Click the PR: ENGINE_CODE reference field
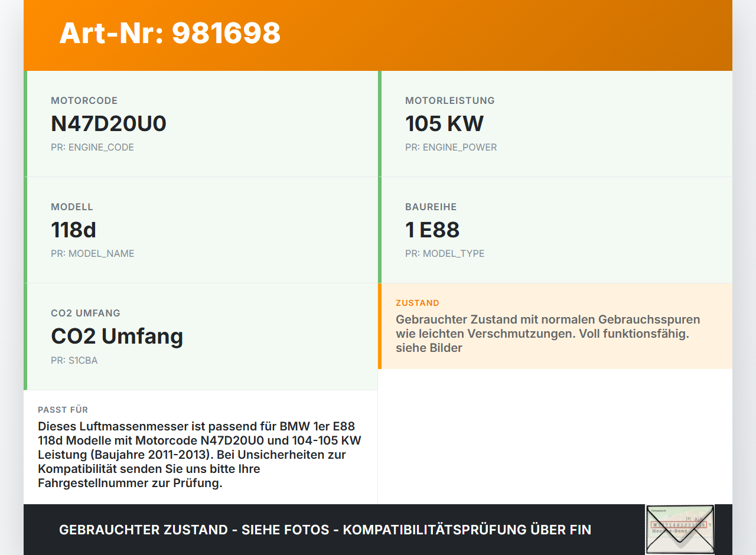756x555 pixels. tap(93, 147)
